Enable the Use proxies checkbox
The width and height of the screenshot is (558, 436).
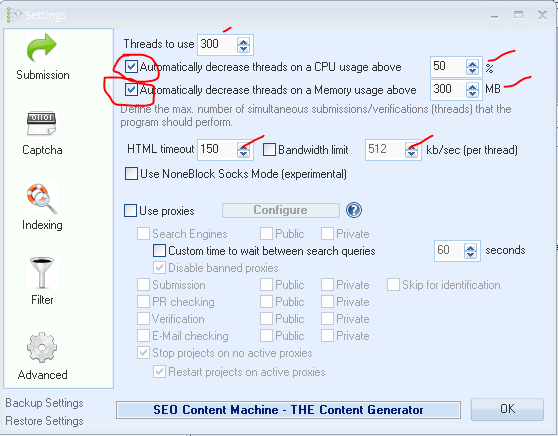130,210
